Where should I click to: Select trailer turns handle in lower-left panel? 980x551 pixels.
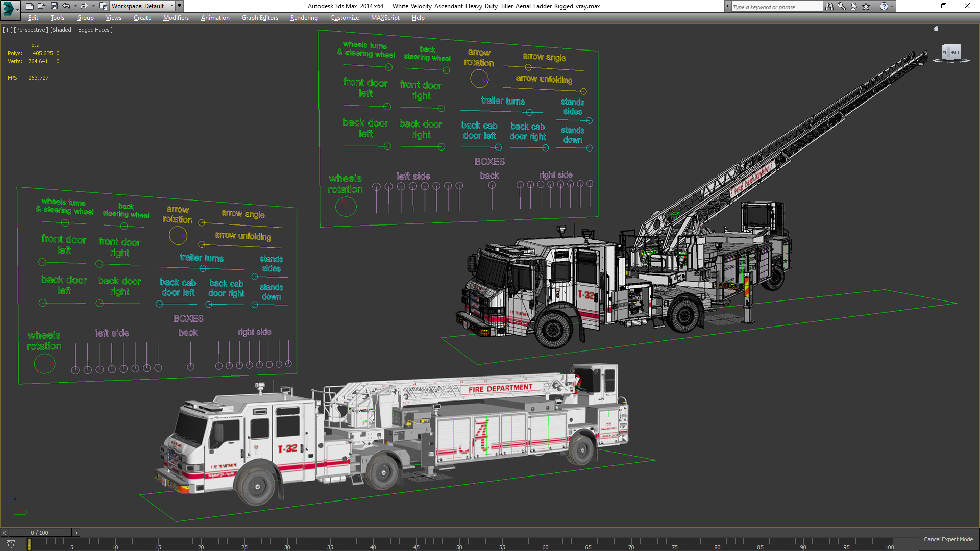[203, 268]
